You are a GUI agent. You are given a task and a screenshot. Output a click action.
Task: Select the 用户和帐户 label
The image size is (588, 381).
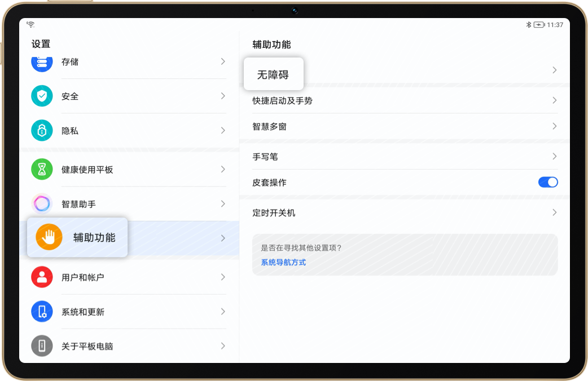(x=83, y=278)
